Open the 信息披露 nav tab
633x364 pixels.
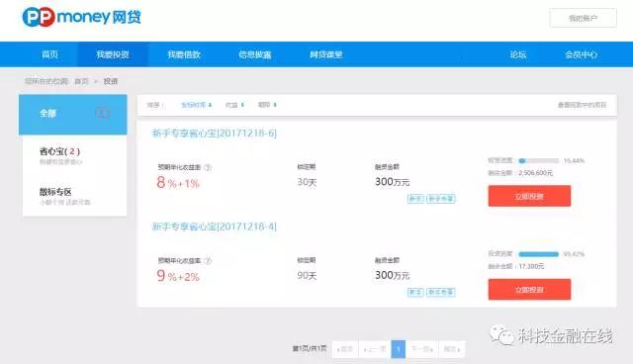(255, 54)
